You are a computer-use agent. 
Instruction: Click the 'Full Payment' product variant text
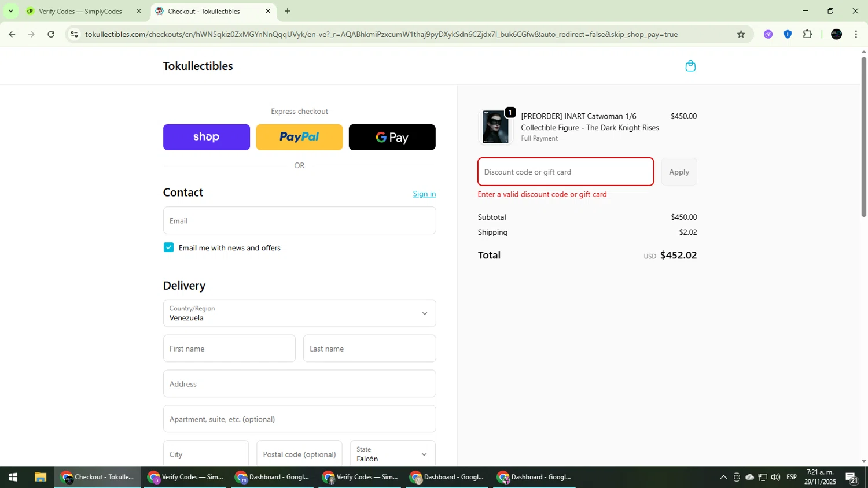(x=539, y=138)
